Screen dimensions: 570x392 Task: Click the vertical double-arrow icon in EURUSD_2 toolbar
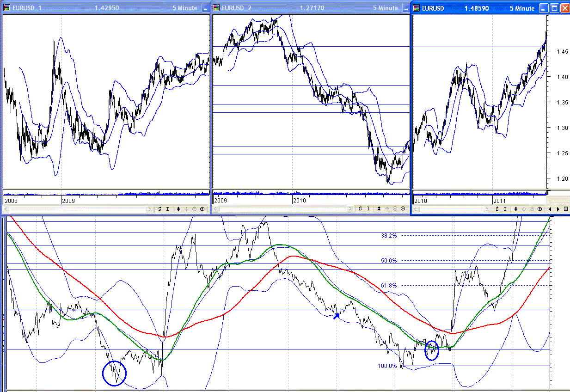(x=379, y=208)
